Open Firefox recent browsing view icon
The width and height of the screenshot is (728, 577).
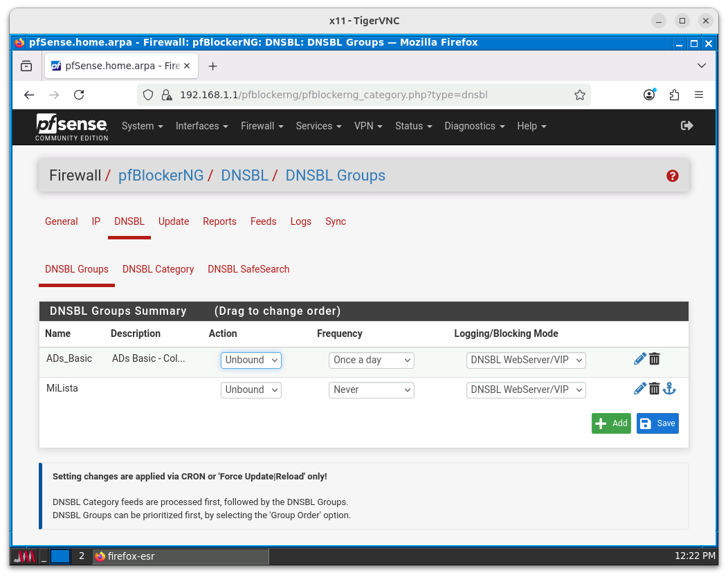click(x=26, y=66)
